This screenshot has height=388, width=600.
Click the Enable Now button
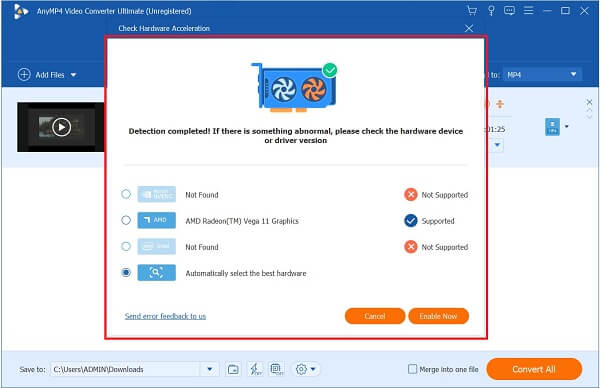coord(439,316)
